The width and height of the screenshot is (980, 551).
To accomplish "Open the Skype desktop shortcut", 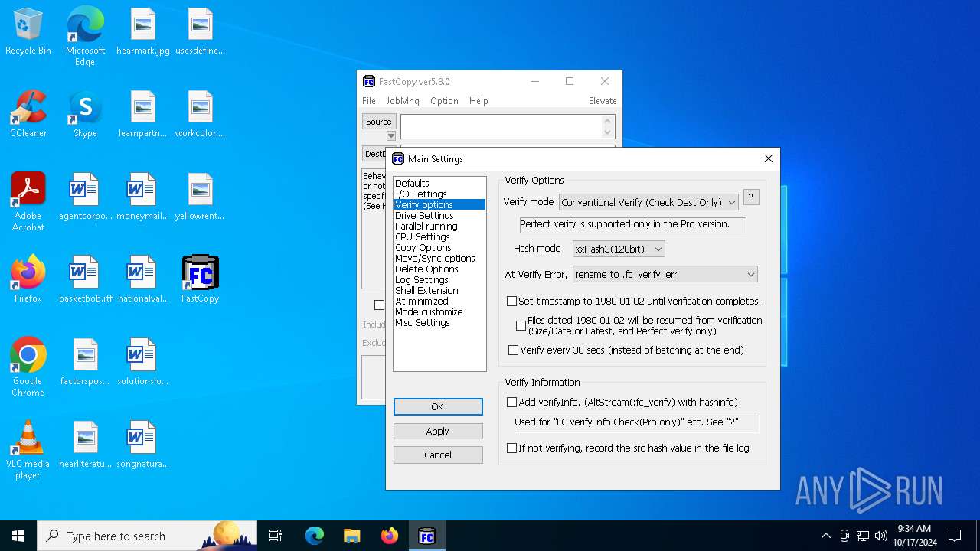I will click(85, 115).
